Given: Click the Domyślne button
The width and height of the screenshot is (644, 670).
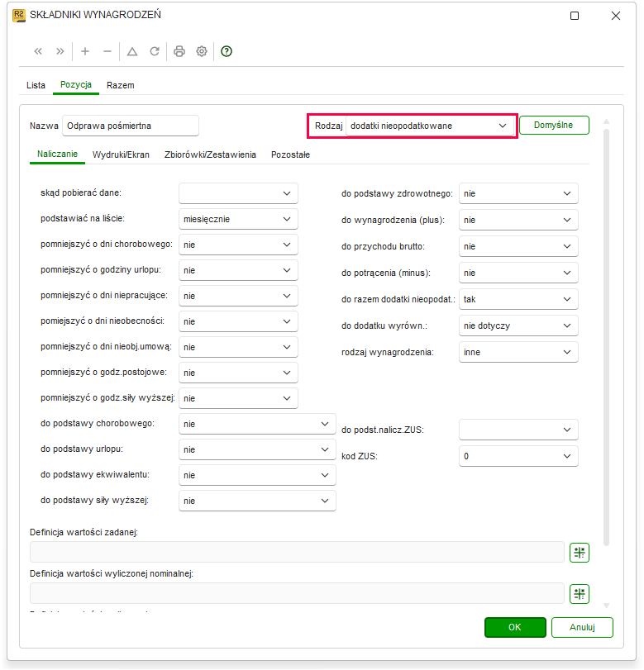Looking at the screenshot, I should (x=554, y=126).
